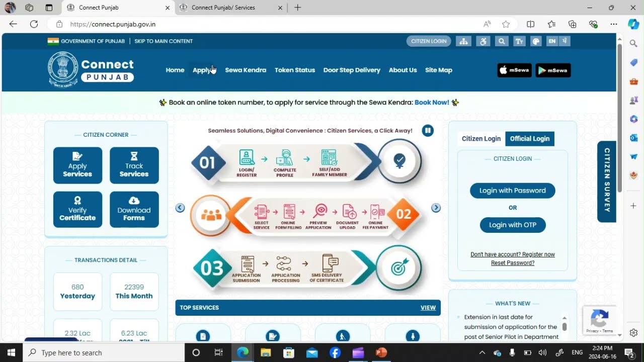Open Favorites list icon
Image resolution: width=644 pixels, height=362 pixels.
point(551,24)
